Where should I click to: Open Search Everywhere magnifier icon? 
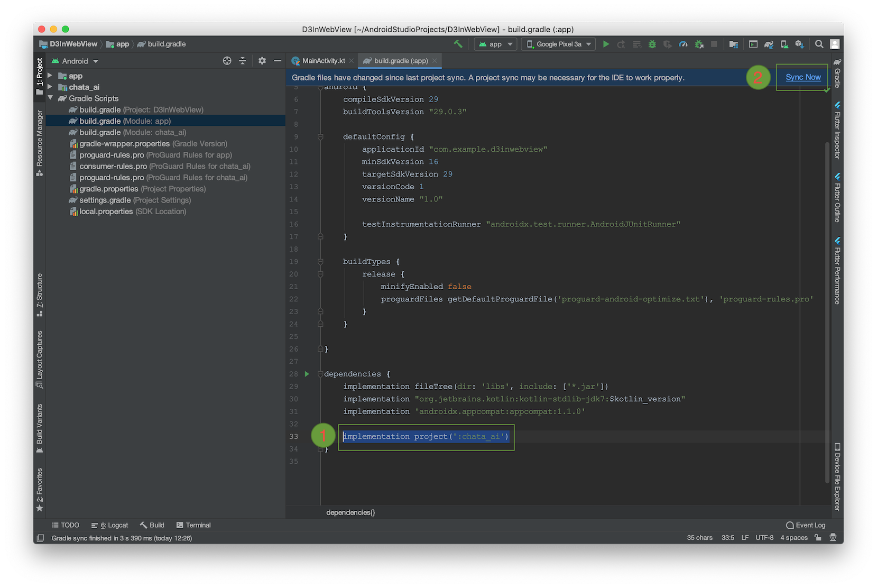pos(819,44)
